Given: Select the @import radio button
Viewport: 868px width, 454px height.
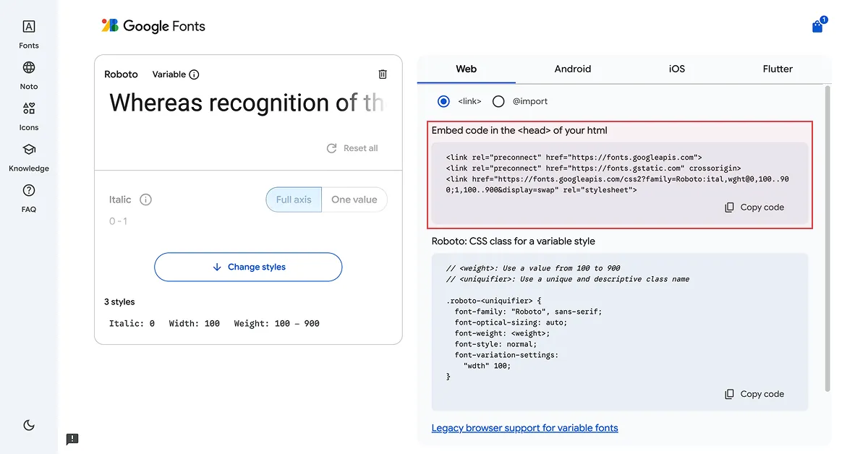Looking at the screenshot, I should click(498, 102).
